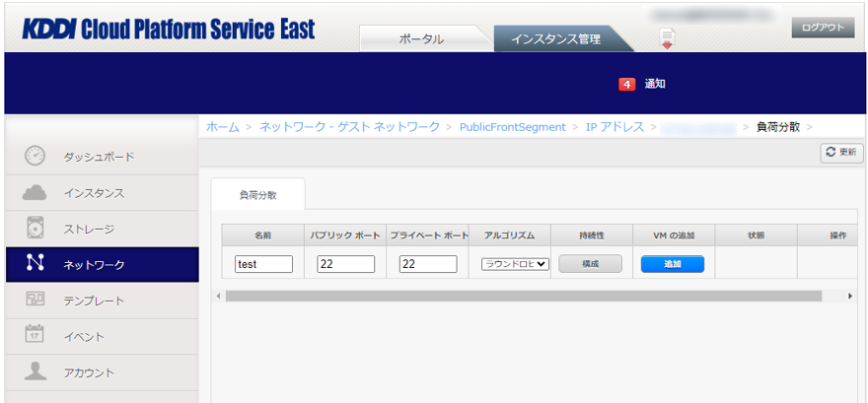Switch to the ポータル tab
The image size is (868, 403).
(421, 39)
